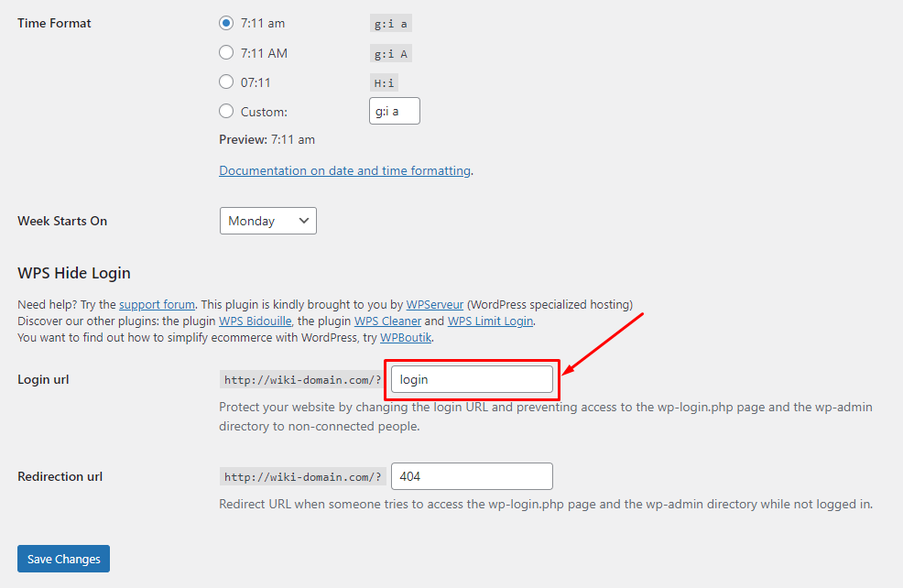Screen dimensions: 903x588
Task: Open the WPS Cleaner plugin link
Action: [x=387, y=321]
